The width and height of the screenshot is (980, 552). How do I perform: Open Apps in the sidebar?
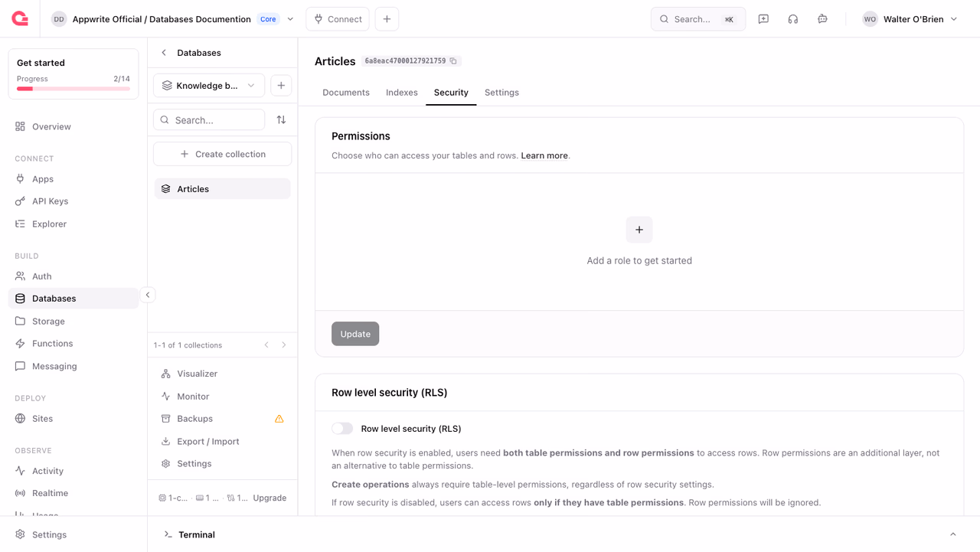[73, 179]
